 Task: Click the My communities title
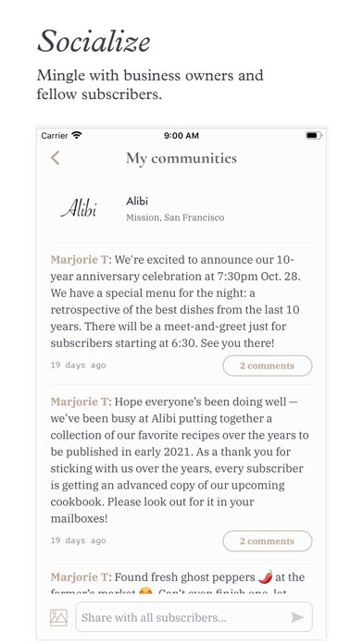[181, 158]
